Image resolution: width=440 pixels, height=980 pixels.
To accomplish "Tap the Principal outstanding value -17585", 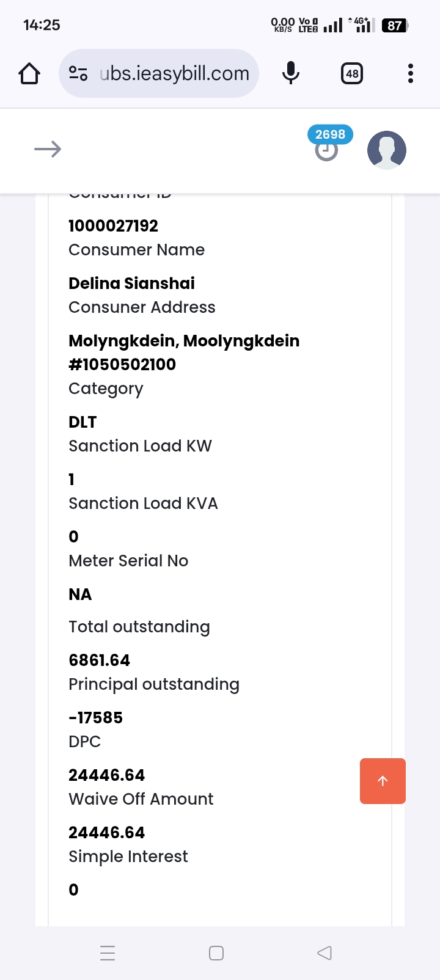I will coord(96,718).
